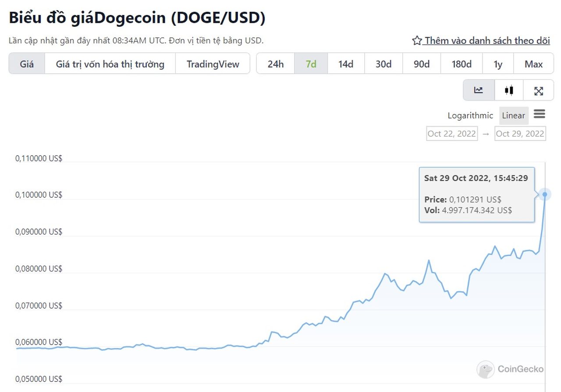Toggle Linear scale

click(514, 116)
